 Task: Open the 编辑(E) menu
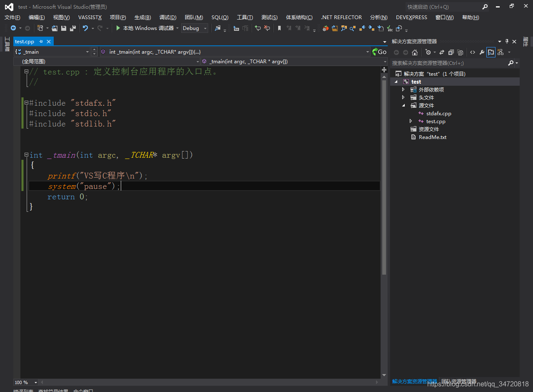pos(37,17)
